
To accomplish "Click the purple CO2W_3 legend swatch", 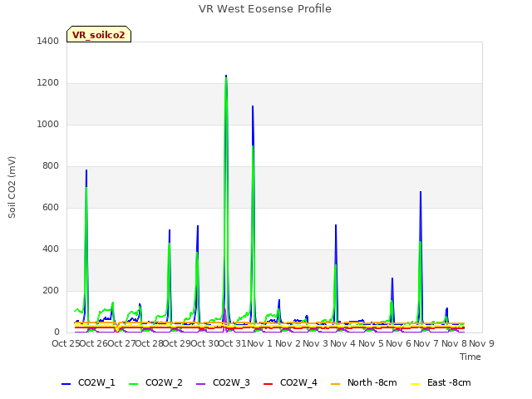I will click(x=201, y=384).
